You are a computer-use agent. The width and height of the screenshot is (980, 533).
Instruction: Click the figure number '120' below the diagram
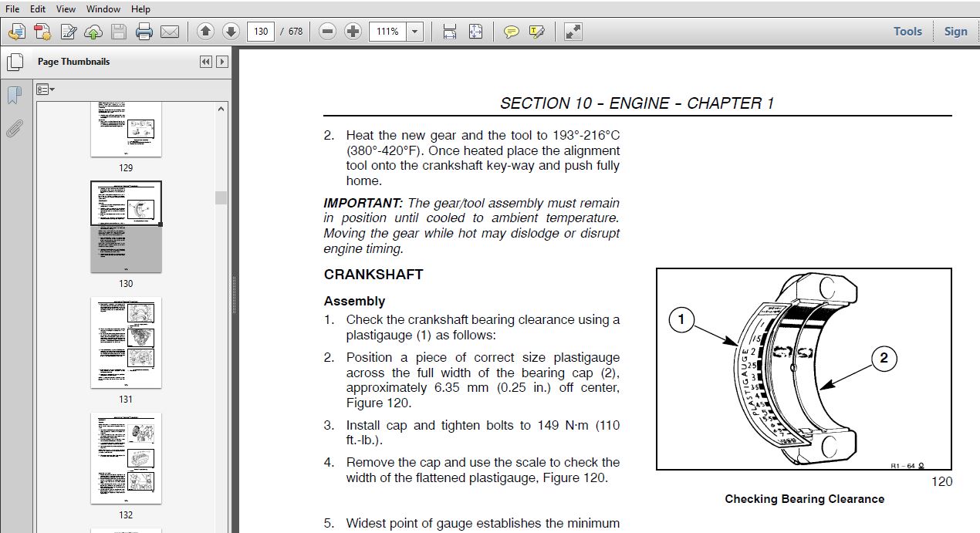[942, 482]
